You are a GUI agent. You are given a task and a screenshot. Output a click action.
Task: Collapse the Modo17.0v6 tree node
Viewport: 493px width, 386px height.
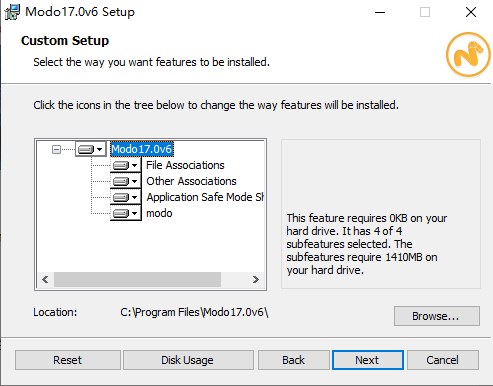(x=57, y=149)
